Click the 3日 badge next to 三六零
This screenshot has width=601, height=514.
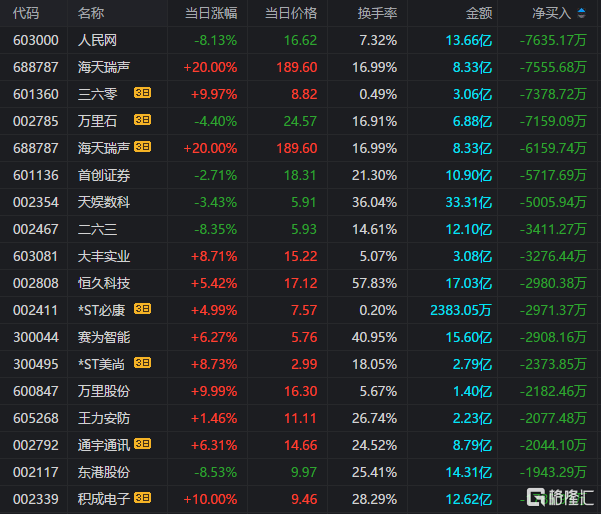(142, 93)
